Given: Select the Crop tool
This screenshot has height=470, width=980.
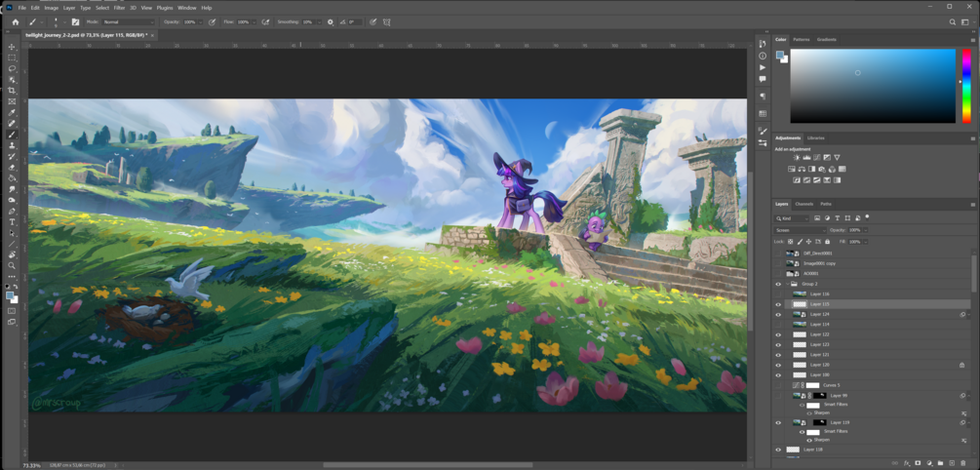Looking at the screenshot, I should (x=12, y=91).
